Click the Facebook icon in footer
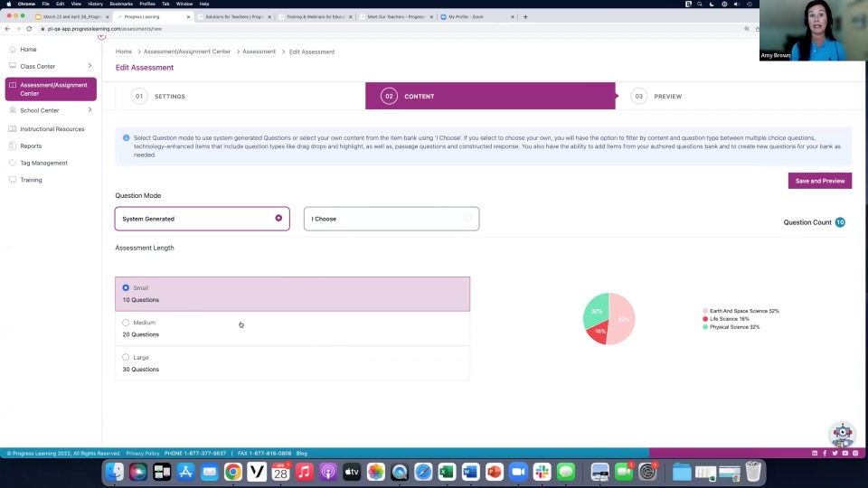Viewport: 868px width, 488px height. (x=825, y=453)
